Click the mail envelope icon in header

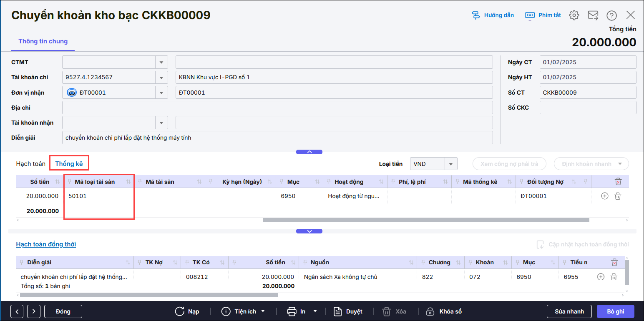[593, 15]
